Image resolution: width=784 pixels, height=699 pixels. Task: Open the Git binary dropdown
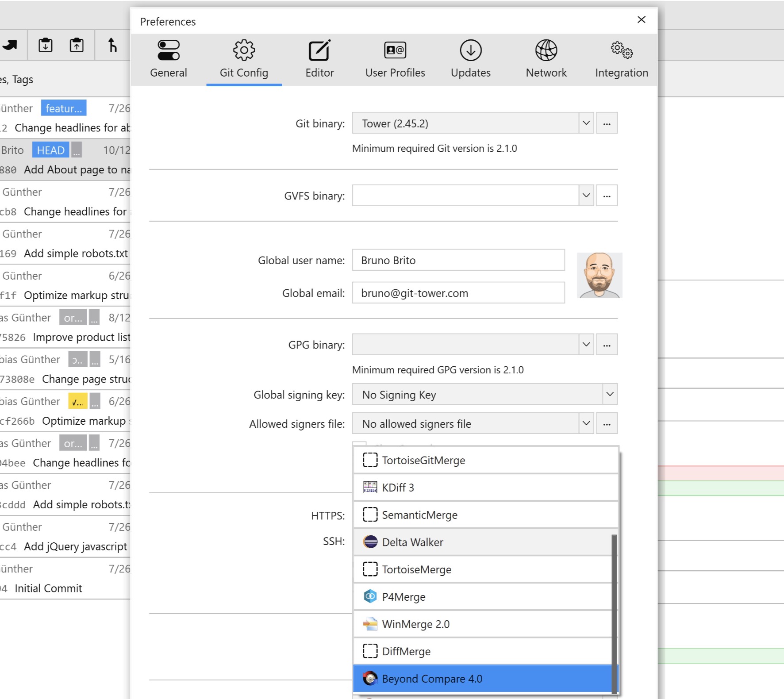[x=586, y=123]
